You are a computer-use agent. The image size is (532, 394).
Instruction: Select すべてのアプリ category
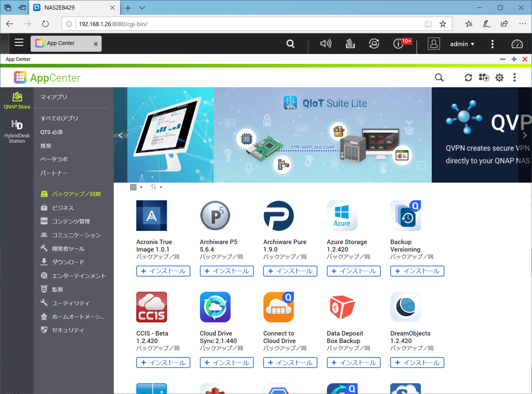click(x=59, y=118)
